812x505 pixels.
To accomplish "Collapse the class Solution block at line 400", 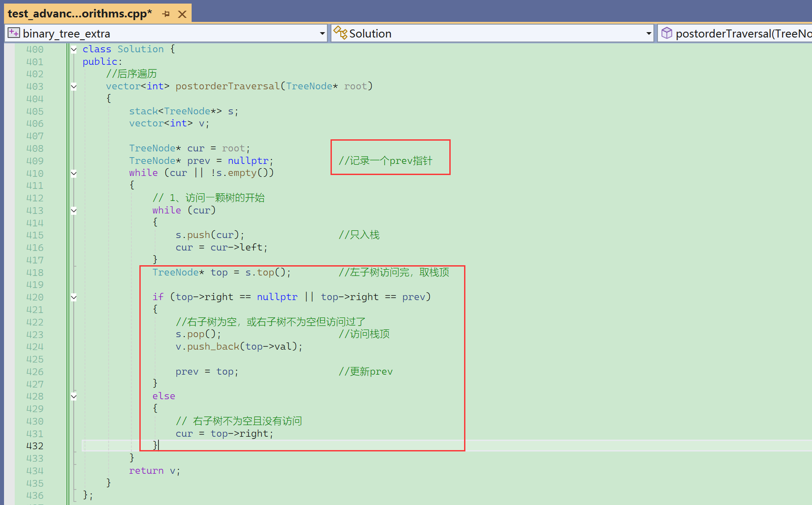I will pos(74,50).
